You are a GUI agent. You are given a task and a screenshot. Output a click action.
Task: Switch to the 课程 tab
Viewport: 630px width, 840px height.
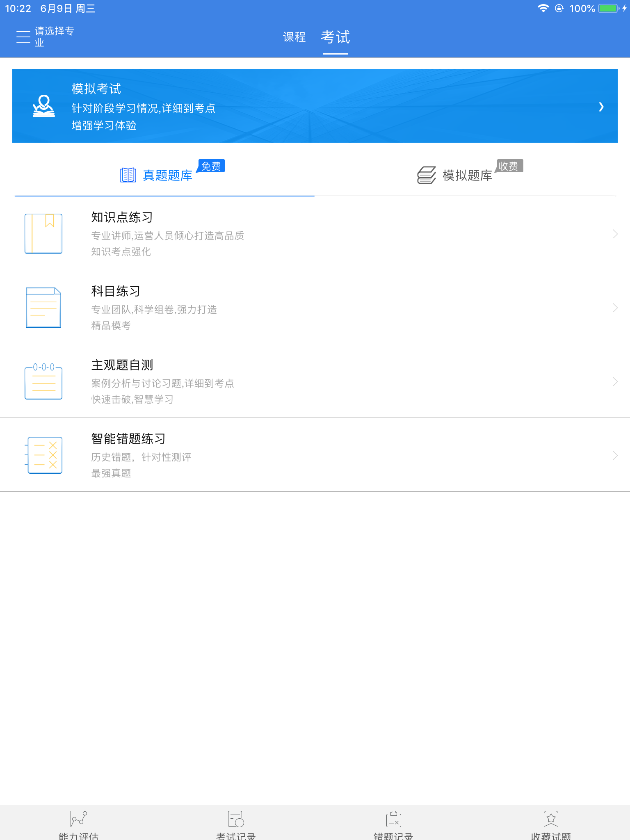click(x=294, y=37)
